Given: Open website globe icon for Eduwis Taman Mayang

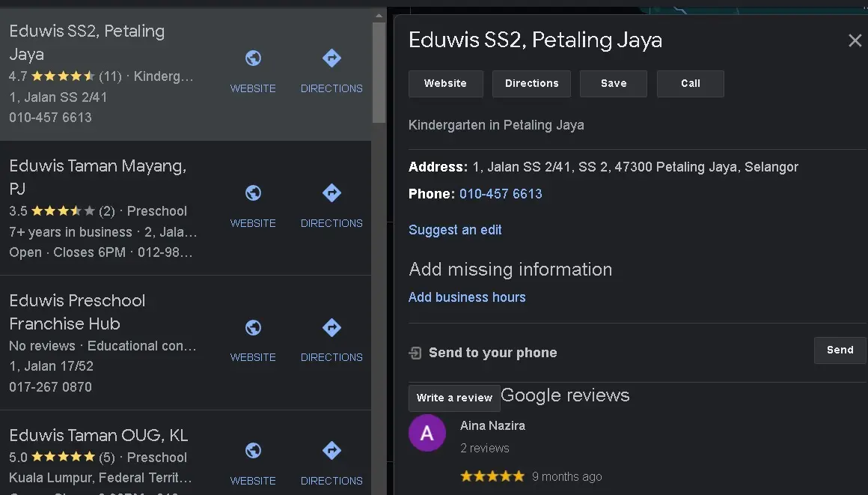Looking at the screenshot, I should click(253, 193).
